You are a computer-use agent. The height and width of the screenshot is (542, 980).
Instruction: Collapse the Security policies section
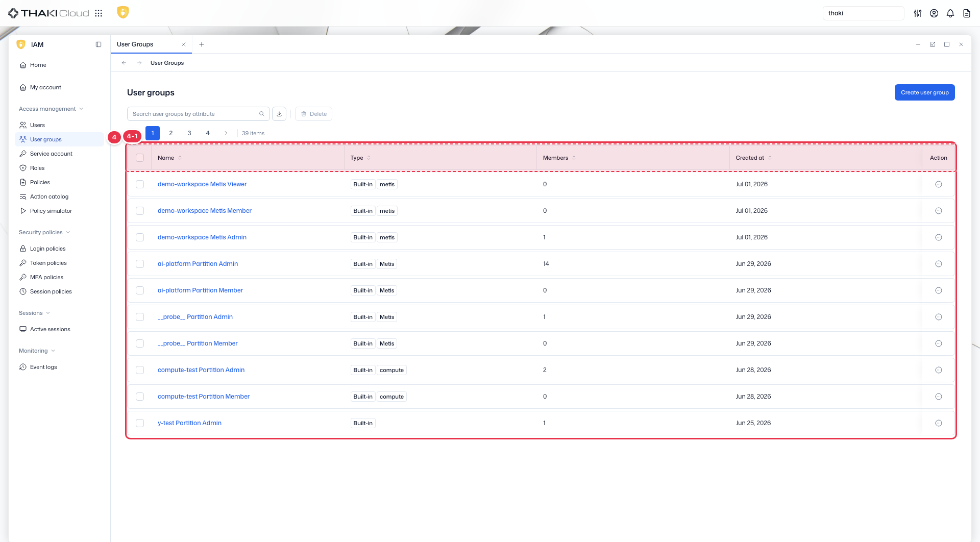tap(44, 232)
